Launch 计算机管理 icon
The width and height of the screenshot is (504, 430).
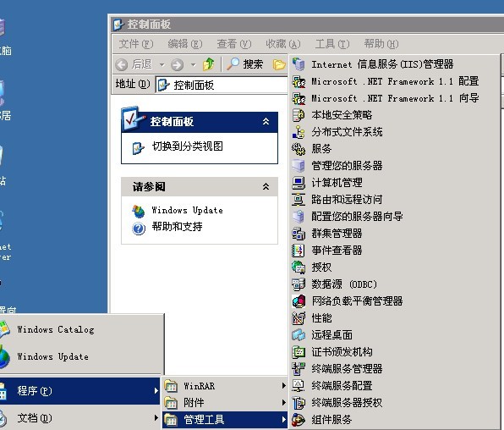click(299, 183)
